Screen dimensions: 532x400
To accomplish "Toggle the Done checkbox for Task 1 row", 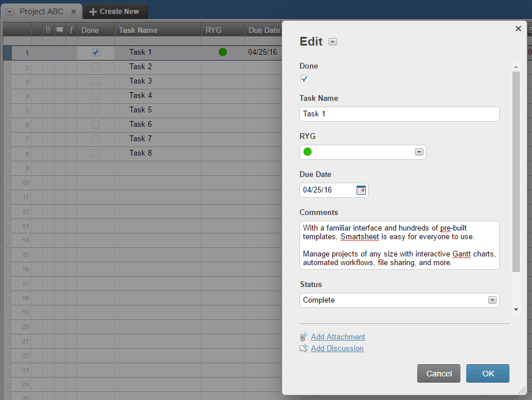I will pos(96,52).
